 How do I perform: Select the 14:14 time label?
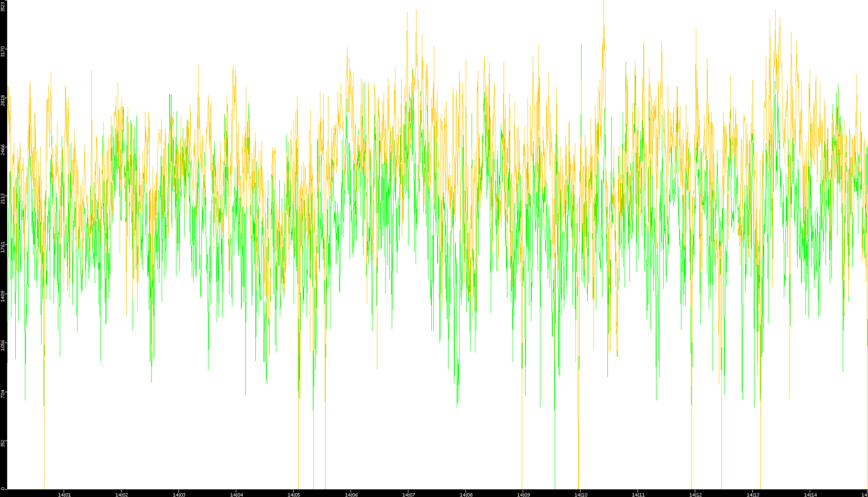810,495
